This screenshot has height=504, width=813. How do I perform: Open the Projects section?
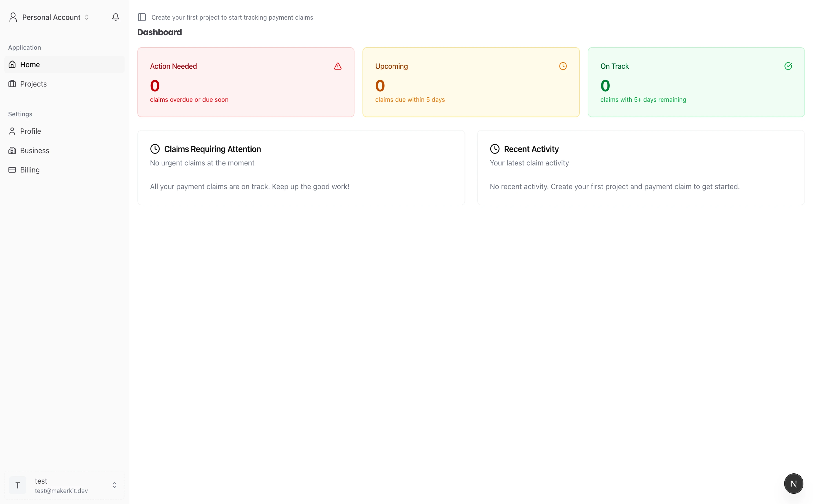[x=33, y=84]
